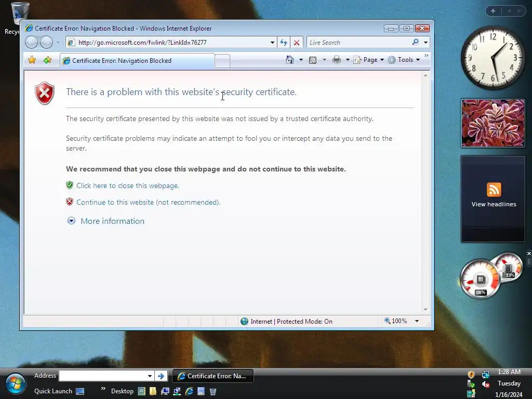Click the slideshow flower picture gadget
532x399 pixels.
pos(493,123)
